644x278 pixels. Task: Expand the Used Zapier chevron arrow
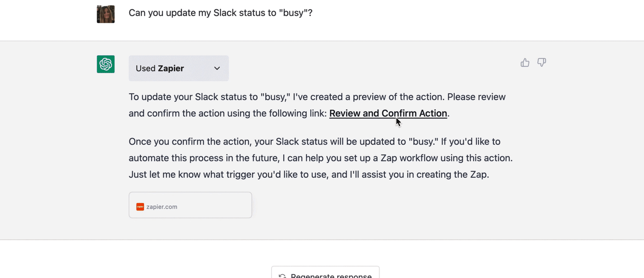[217, 68]
